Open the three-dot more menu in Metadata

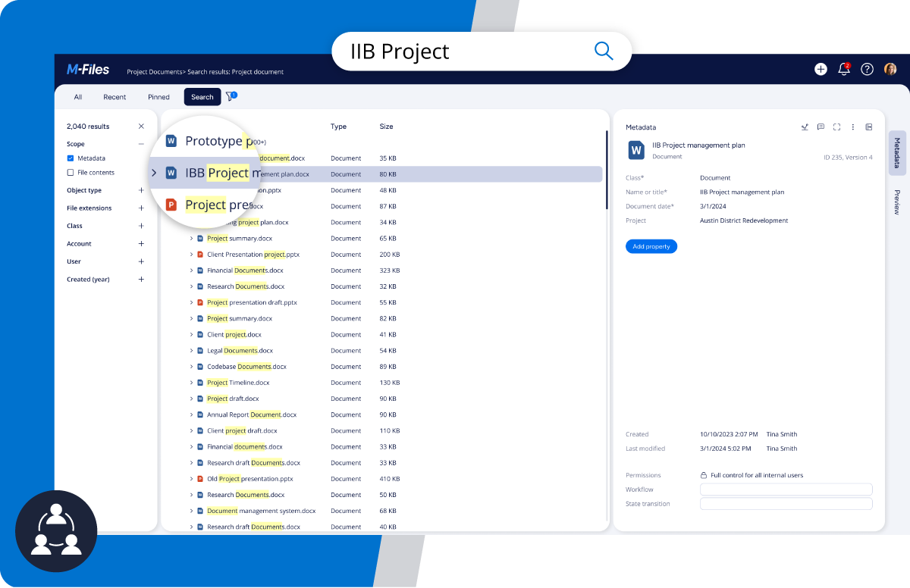[x=853, y=127]
